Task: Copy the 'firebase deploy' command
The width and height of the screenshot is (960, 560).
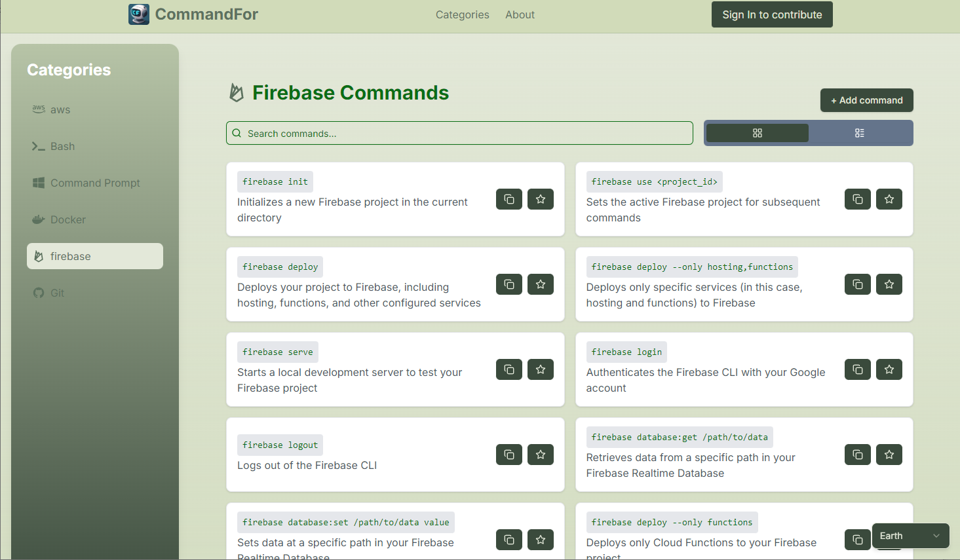Action: [x=509, y=284]
